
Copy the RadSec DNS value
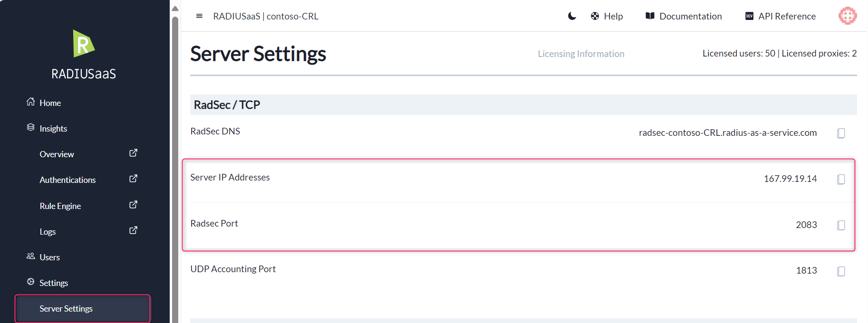(x=840, y=133)
